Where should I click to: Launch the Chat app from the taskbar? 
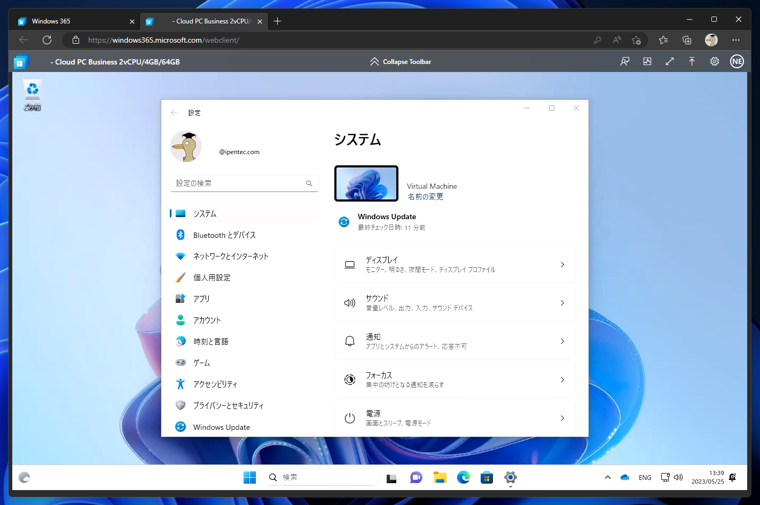[x=416, y=478]
